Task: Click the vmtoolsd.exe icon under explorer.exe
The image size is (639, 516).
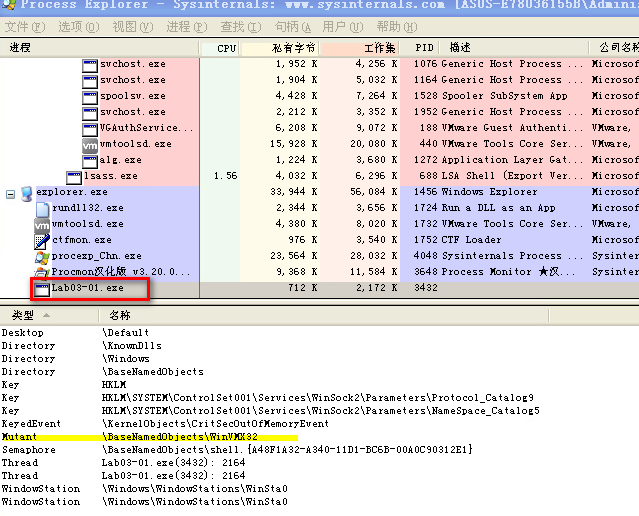Action: [x=42, y=225]
